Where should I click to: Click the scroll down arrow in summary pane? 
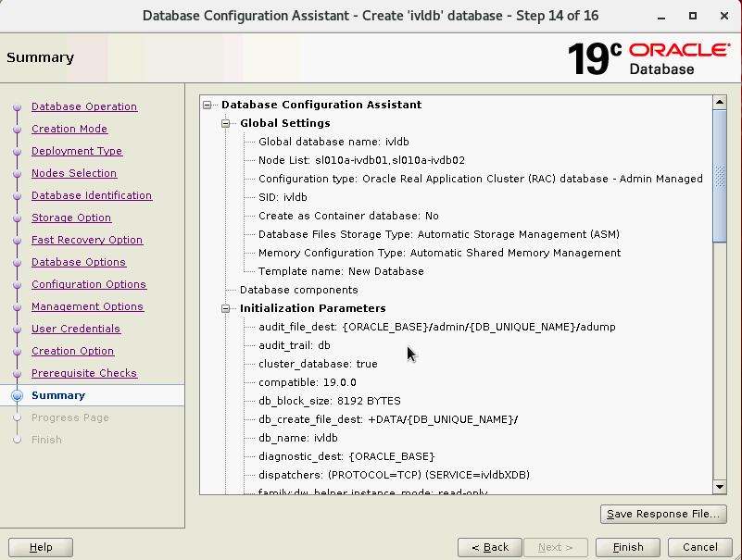(x=720, y=487)
